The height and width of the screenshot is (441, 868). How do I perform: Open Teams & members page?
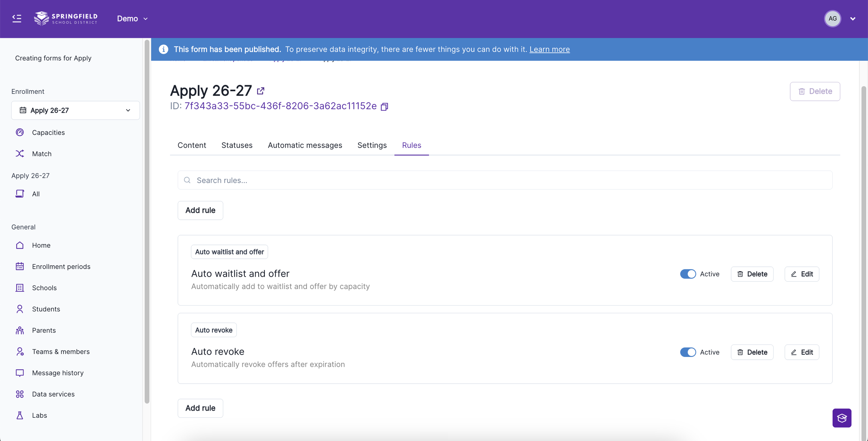[61, 351]
